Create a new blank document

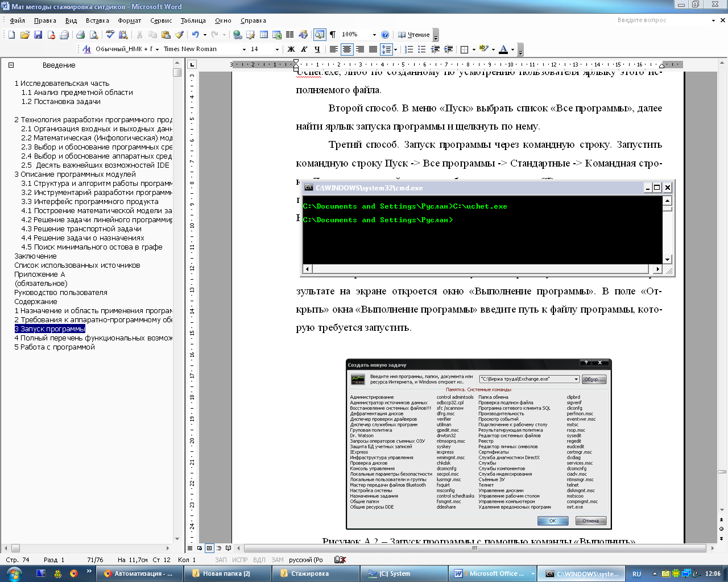point(11,35)
